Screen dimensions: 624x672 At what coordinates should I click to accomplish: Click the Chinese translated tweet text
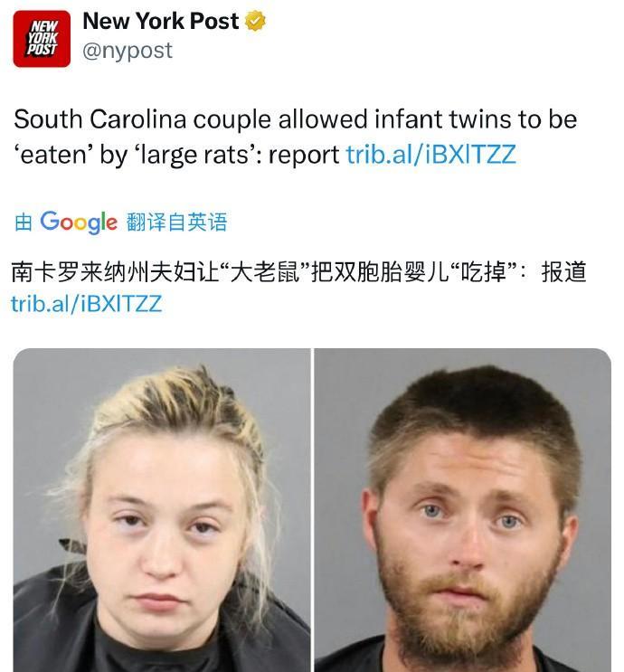pyautogui.click(x=298, y=271)
